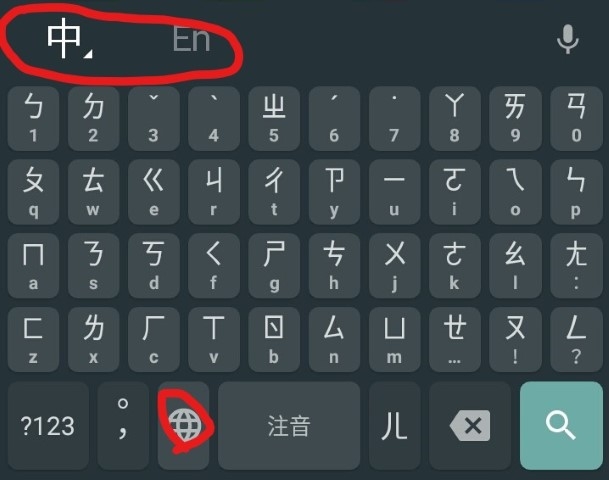609x480 pixels.
Task: Tap the ㄦ key
Action: 394,426
